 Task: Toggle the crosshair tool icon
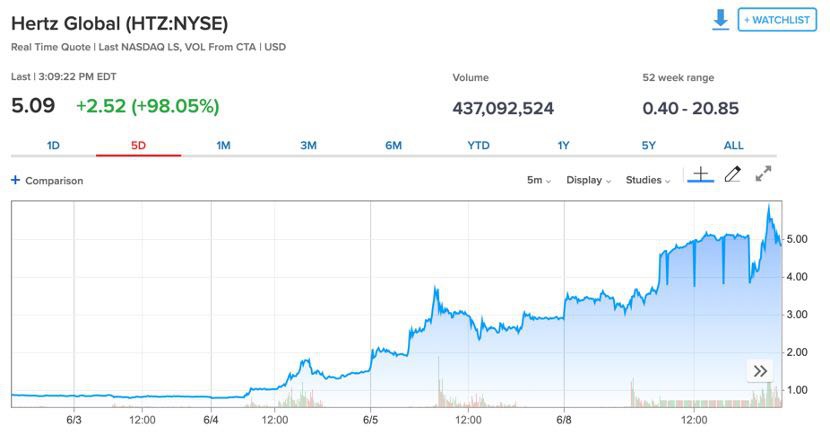tap(700, 175)
